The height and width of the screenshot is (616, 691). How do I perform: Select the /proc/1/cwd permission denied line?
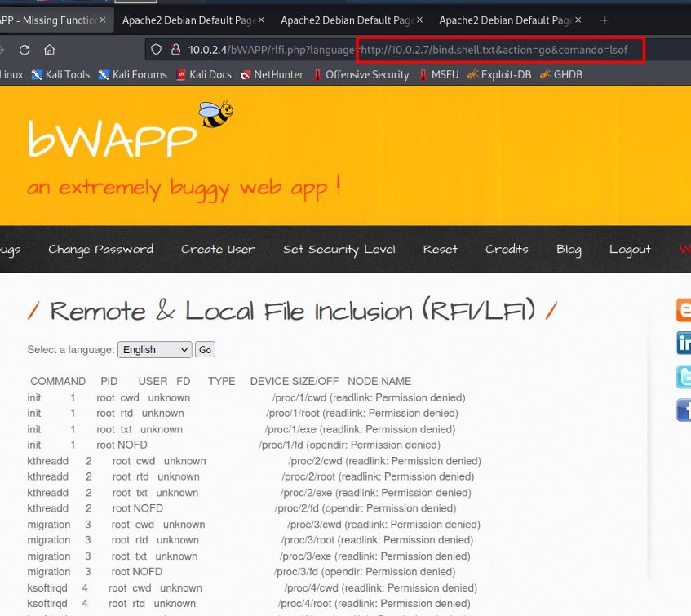(x=369, y=397)
